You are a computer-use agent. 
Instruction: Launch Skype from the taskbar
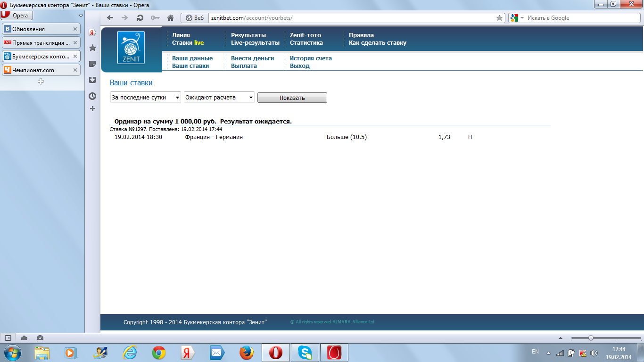point(305,353)
